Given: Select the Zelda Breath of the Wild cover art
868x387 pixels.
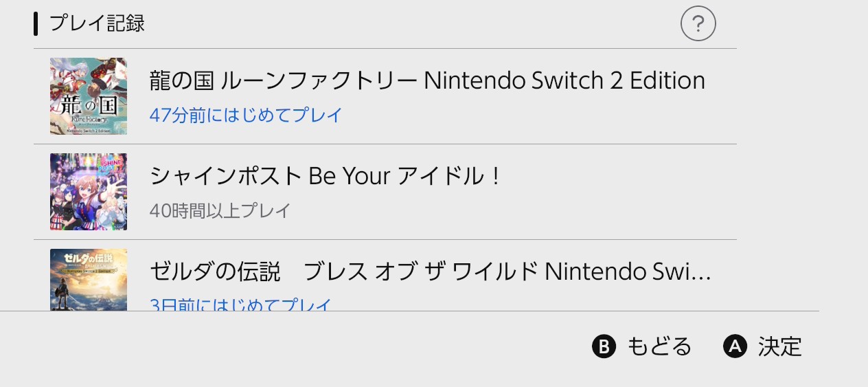Looking at the screenshot, I should point(89,280).
